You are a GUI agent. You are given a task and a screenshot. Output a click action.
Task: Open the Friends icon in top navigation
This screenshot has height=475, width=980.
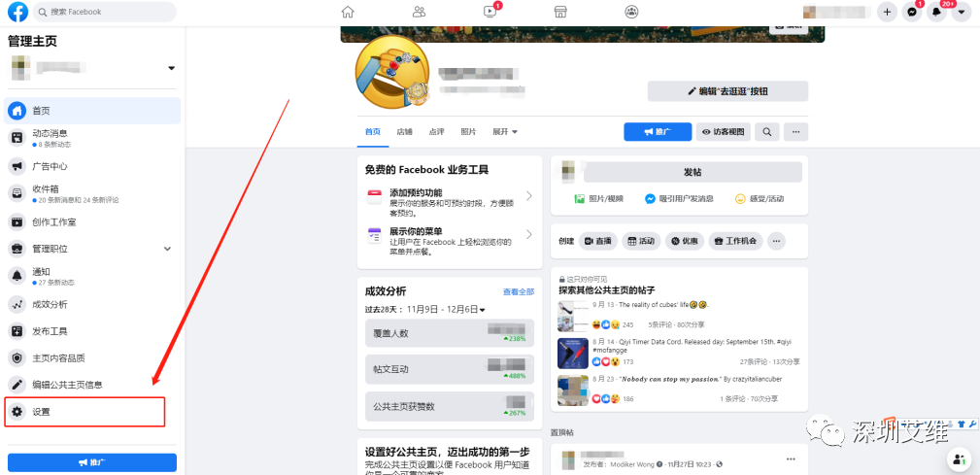coord(419,12)
